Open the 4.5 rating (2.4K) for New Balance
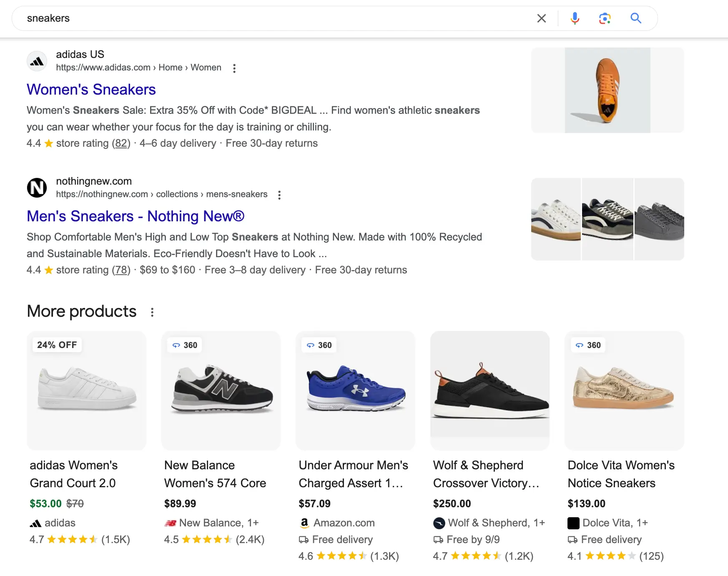 (214, 540)
